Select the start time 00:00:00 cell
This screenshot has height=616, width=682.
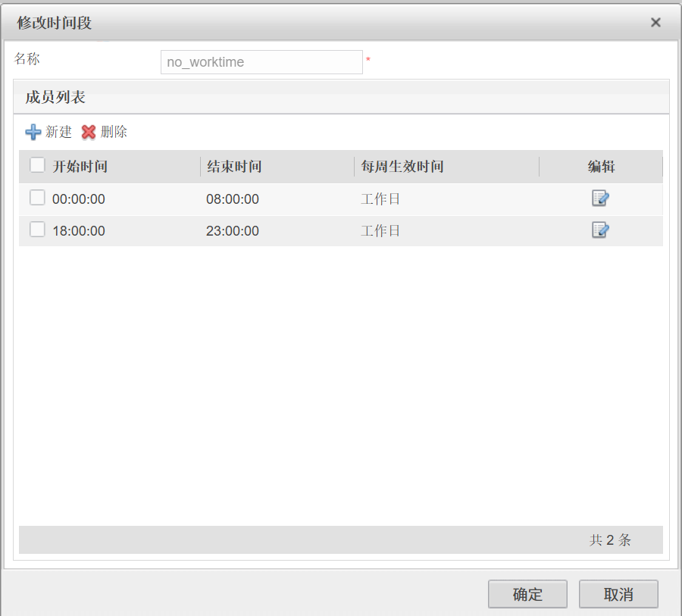[79, 199]
